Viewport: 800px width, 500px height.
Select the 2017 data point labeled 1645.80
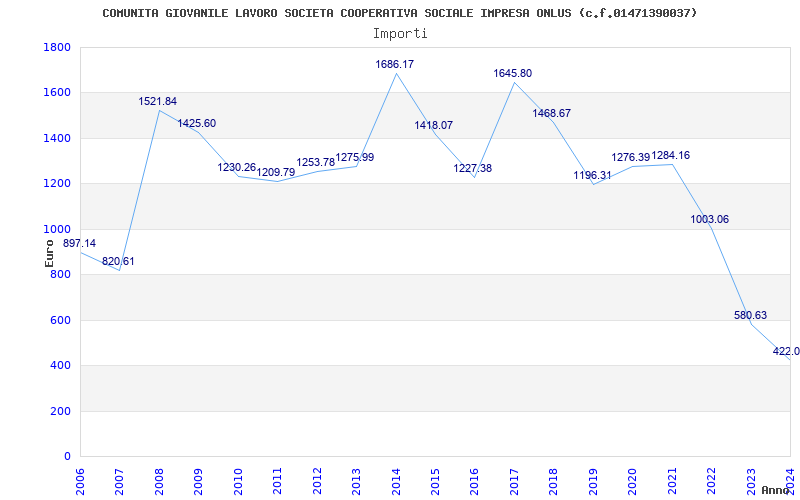pyautogui.click(x=513, y=73)
